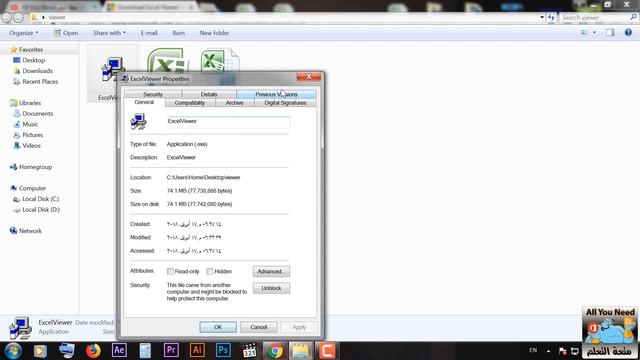Open the Digital Signatures tab
The width and height of the screenshot is (640, 360).
tap(285, 103)
